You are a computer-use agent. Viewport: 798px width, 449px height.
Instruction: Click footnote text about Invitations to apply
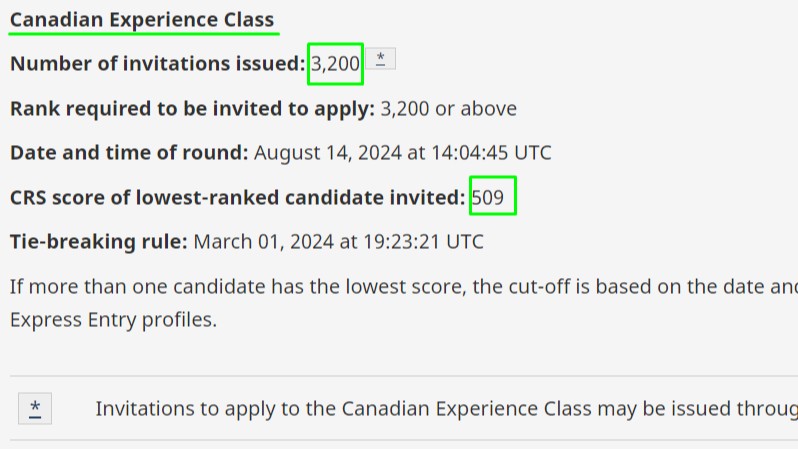tap(447, 409)
